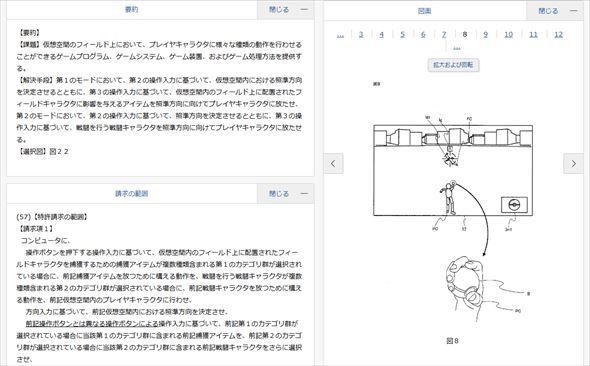
Task: Go to drawing page 6
Action: tap(423, 34)
